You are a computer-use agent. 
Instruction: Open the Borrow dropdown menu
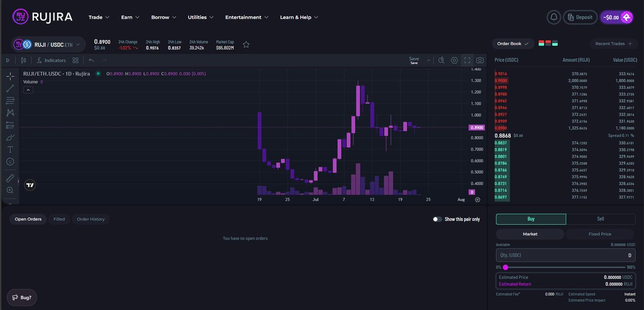pyautogui.click(x=164, y=17)
